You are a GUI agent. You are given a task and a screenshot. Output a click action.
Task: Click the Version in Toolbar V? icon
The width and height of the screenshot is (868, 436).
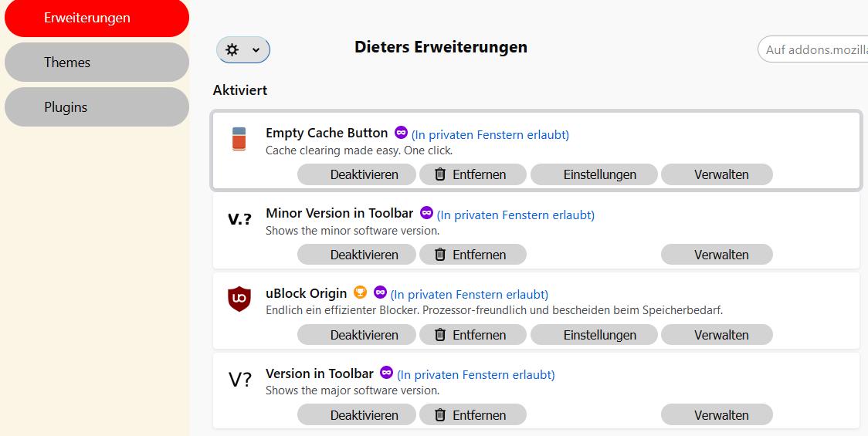239,380
